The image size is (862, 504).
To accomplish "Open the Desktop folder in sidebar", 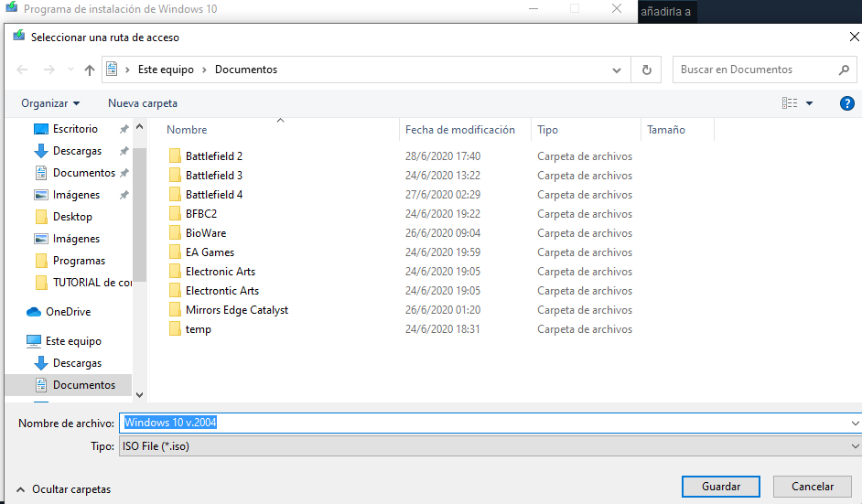I will point(72,217).
